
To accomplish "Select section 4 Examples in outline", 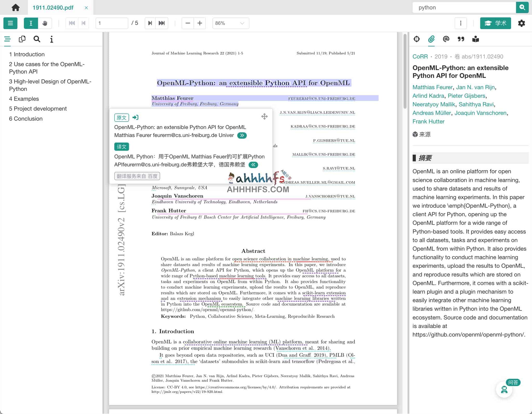I will click(24, 99).
